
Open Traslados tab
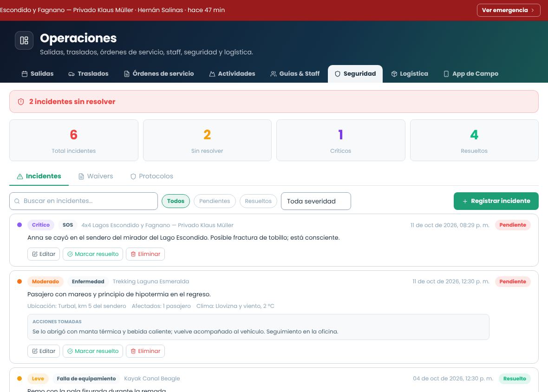[88, 74]
